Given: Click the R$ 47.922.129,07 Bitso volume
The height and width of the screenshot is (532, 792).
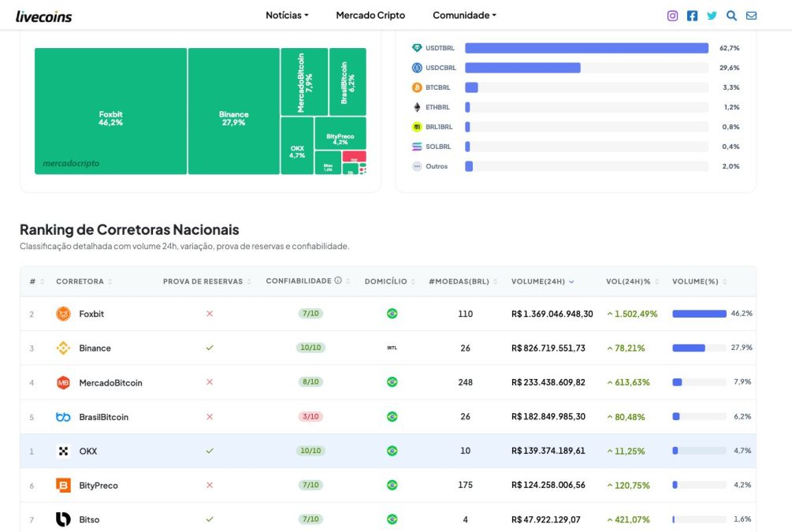Looking at the screenshot, I should 546,519.
